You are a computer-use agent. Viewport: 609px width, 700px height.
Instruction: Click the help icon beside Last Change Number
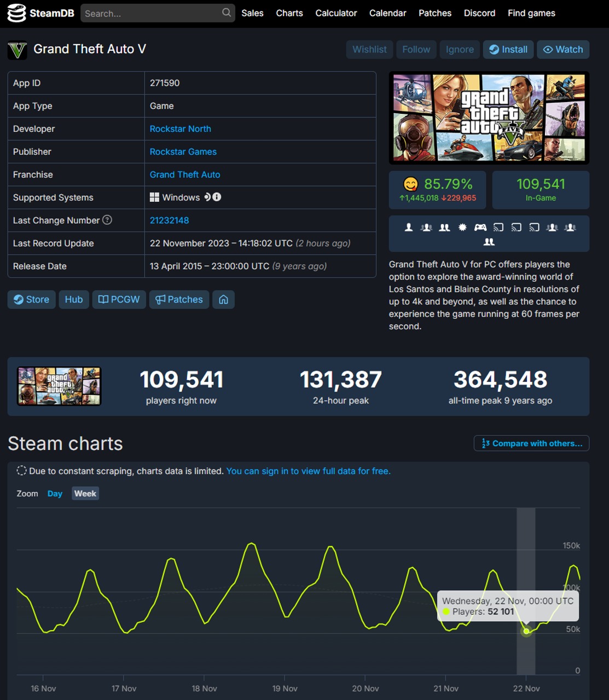108,220
